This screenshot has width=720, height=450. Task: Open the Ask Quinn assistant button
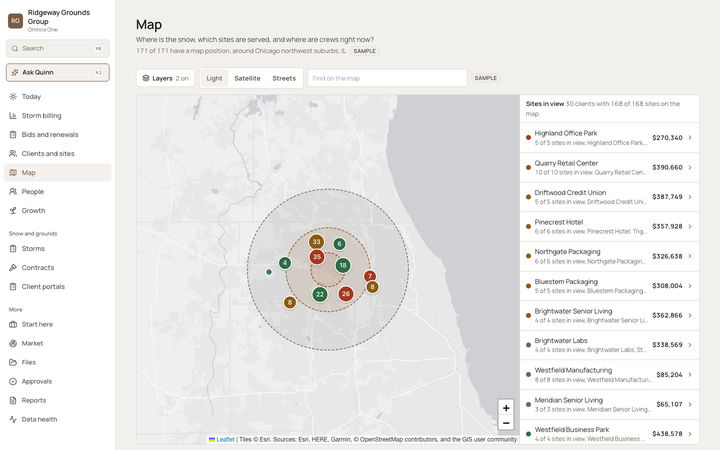(58, 72)
